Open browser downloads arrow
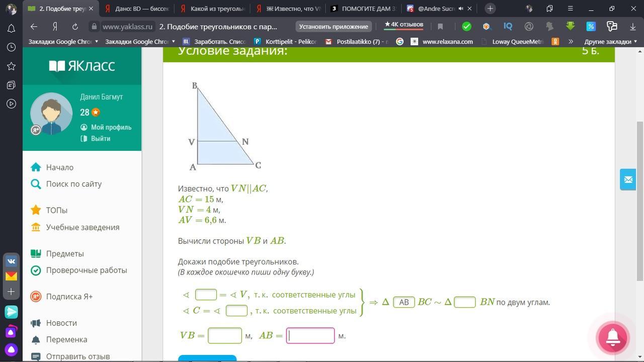The image size is (644, 362). tap(633, 27)
